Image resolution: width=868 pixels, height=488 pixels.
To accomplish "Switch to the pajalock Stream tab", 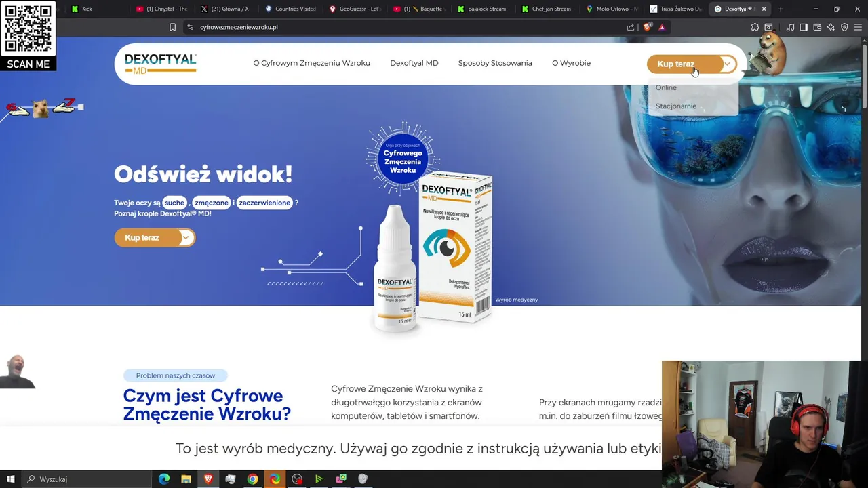I will (484, 9).
